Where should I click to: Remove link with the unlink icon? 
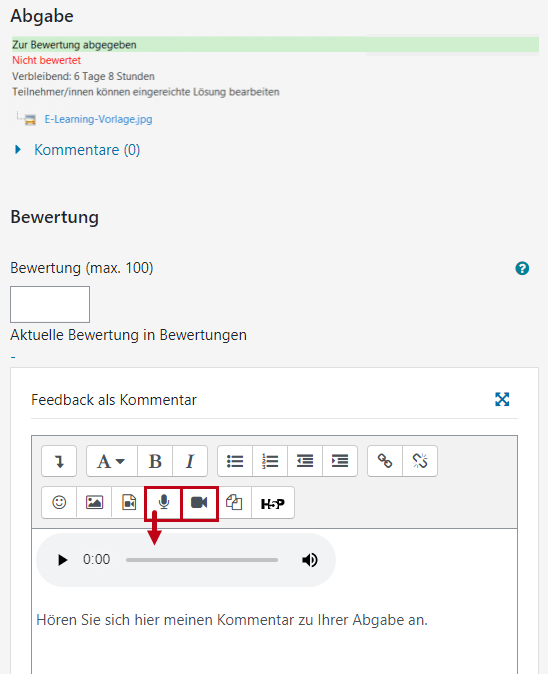[x=420, y=461]
